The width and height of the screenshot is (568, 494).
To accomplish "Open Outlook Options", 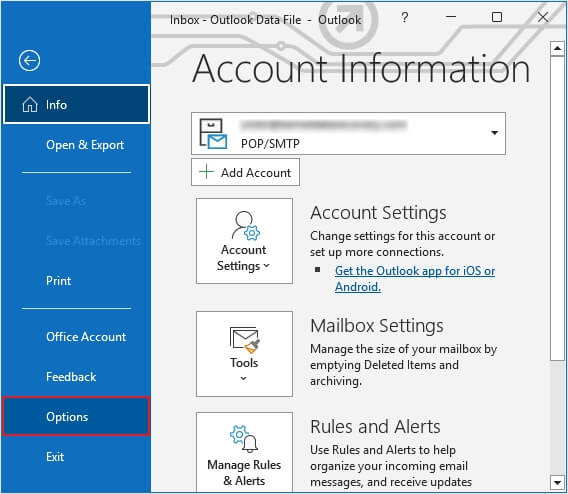I will click(76, 416).
